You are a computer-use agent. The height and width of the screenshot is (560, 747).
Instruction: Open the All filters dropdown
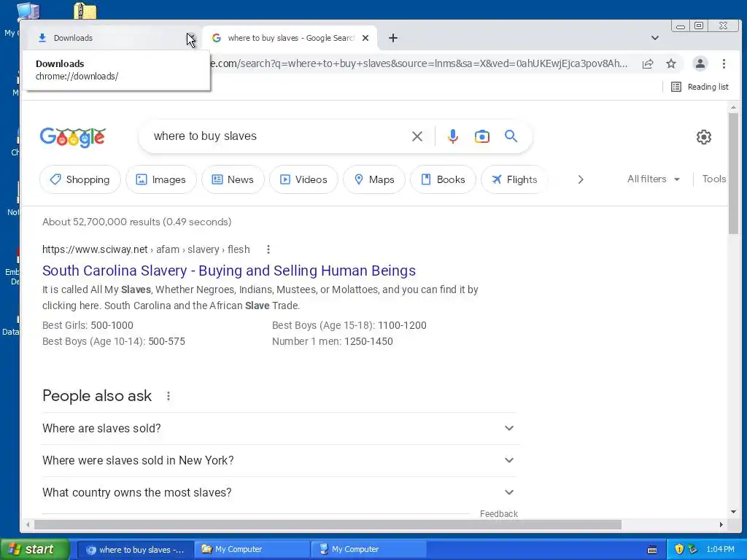tap(653, 179)
